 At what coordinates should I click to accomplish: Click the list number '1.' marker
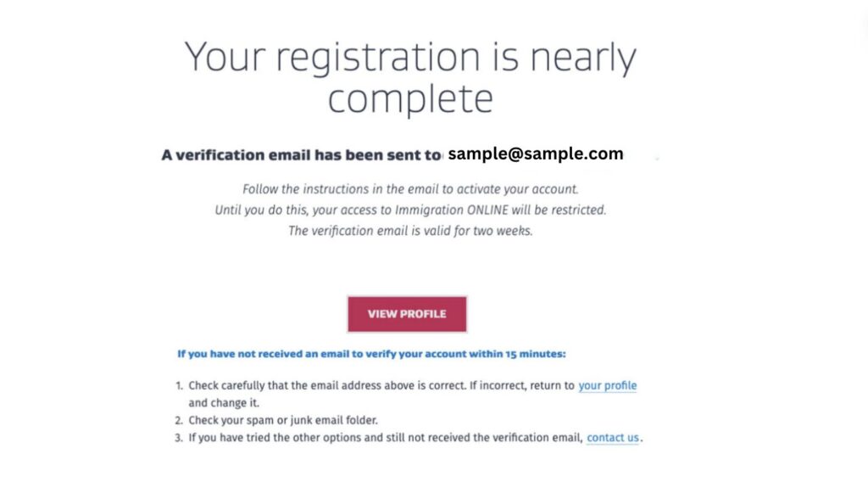coord(181,385)
